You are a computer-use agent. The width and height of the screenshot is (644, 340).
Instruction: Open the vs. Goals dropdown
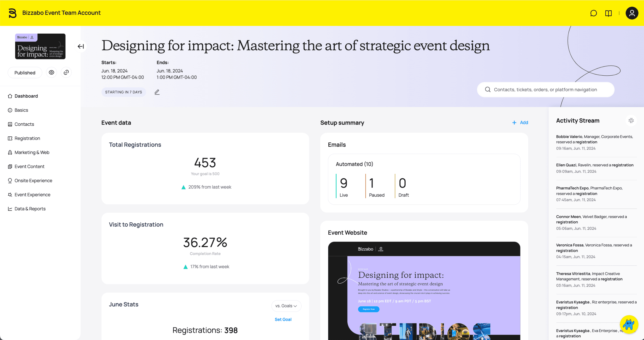286,306
